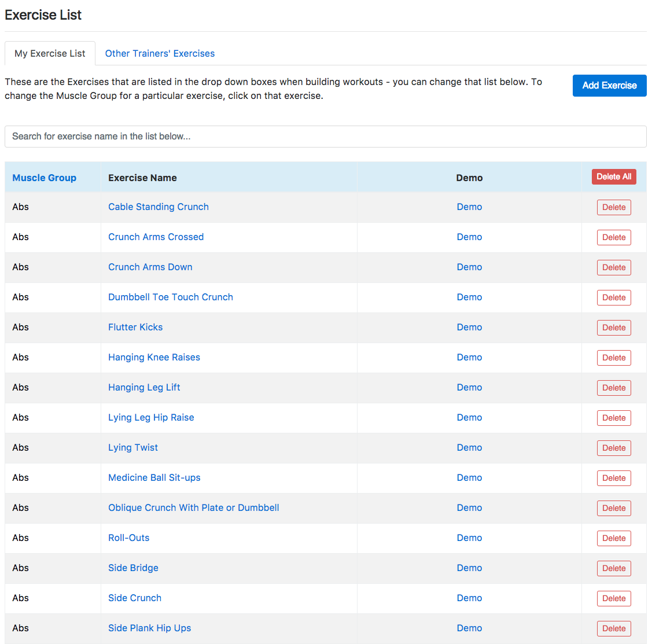
Task: Open Lying Leg Hip Raise exercise
Action: tap(151, 417)
